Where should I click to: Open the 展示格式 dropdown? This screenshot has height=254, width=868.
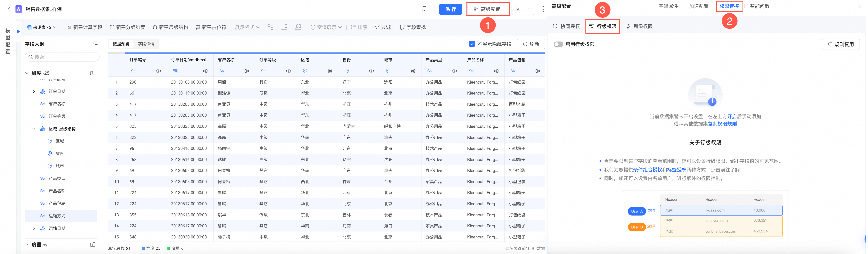click(x=247, y=27)
